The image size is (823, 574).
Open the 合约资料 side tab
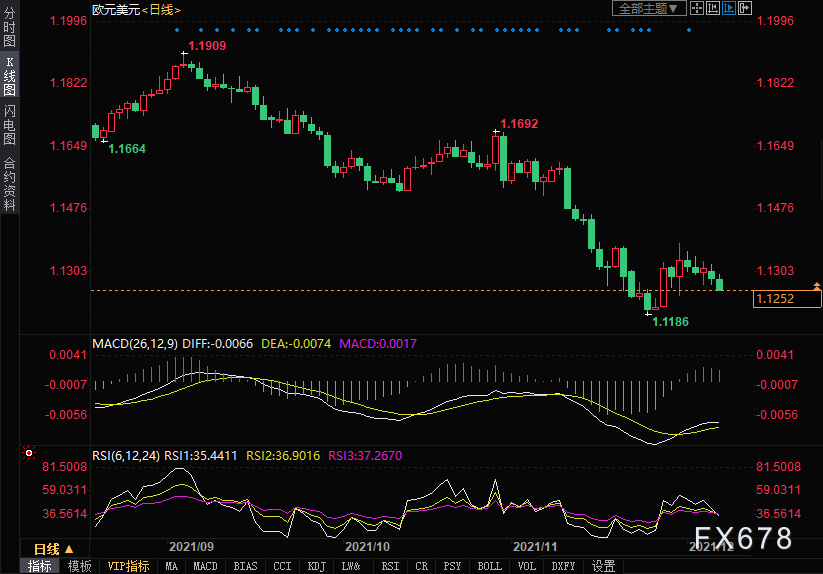(x=9, y=184)
